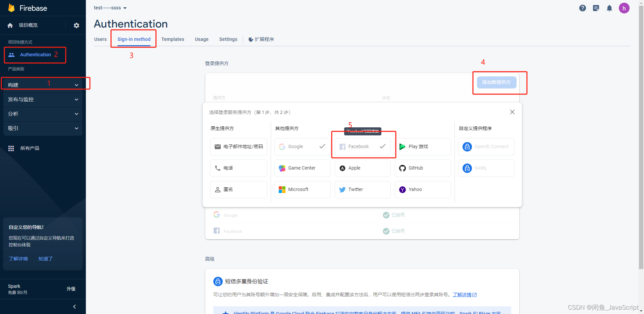This screenshot has width=644, height=314.
Task: Open Authentication in the sidebar
Action: click(x=35, y=55)
